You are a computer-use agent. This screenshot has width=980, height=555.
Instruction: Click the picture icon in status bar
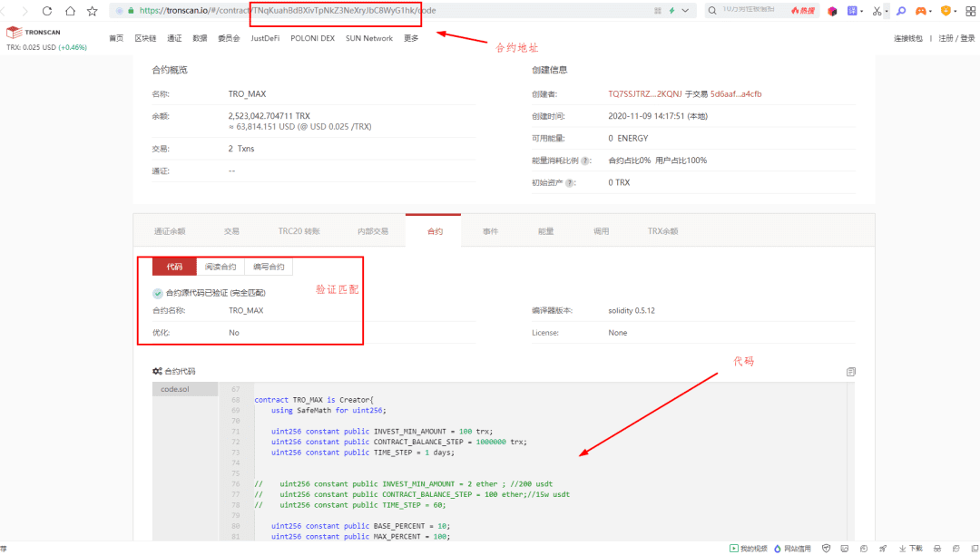click(845, 549)
